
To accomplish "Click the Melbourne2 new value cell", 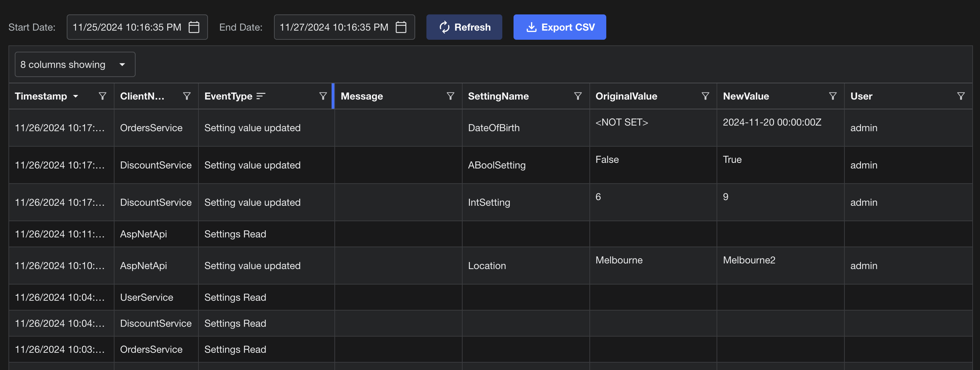I will (780, 266).
